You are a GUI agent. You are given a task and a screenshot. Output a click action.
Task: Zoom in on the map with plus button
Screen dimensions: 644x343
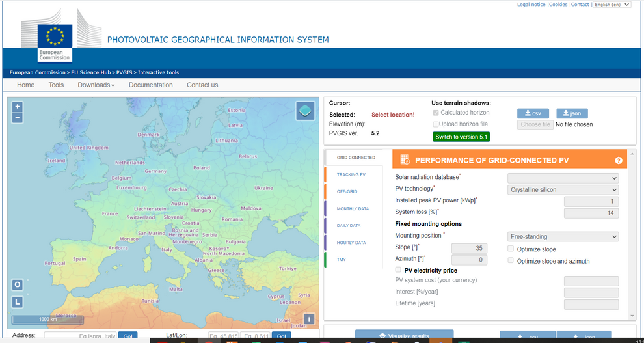pos(18,106)
